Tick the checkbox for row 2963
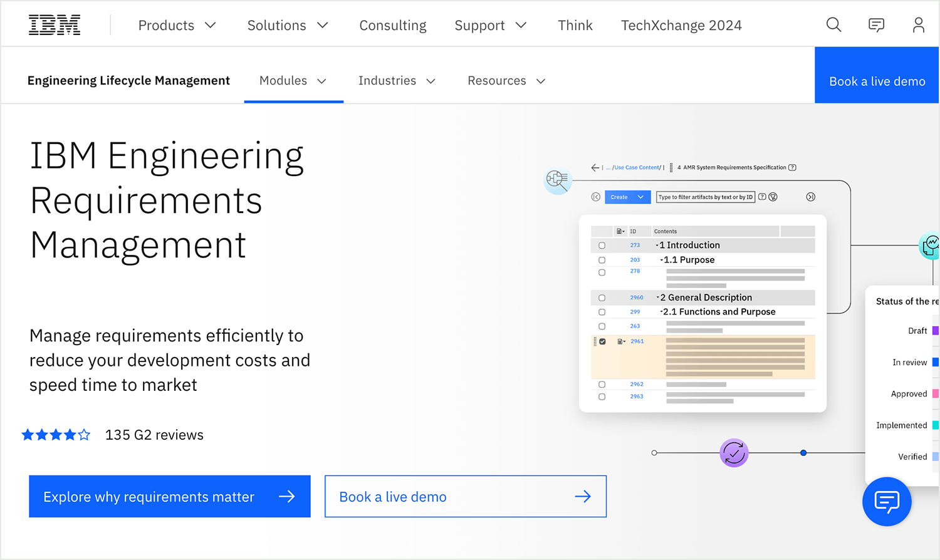Viewport: 940px width, 560px height. [x=602, y=397]
